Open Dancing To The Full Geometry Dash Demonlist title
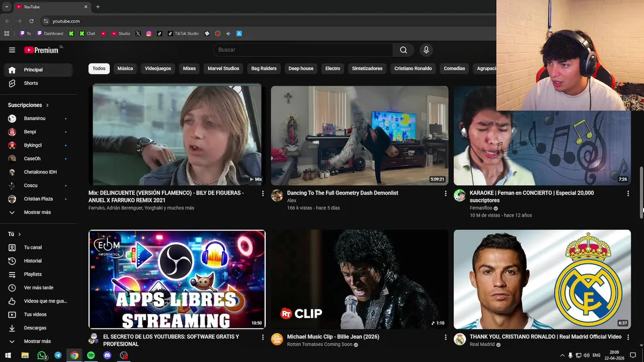This screenshot has width=644, height=362. tap(343, 193)
